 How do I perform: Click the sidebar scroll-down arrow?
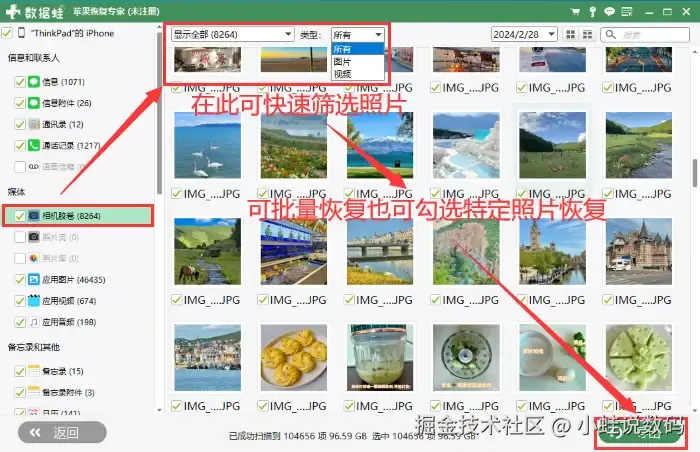coord(159,410)
